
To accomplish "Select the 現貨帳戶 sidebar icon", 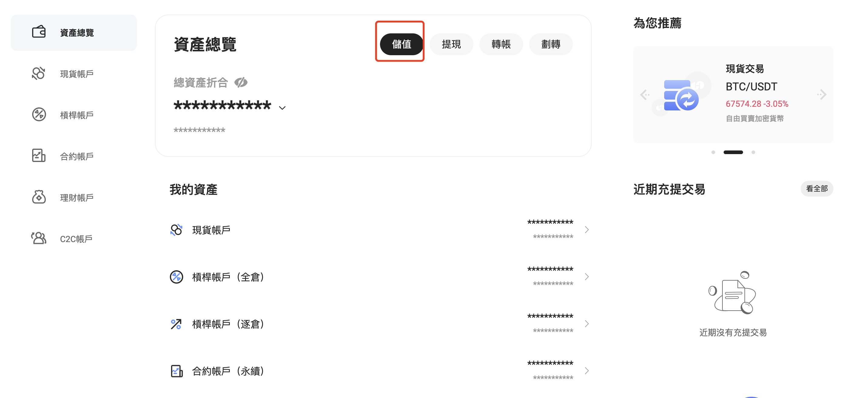I will [x=39, y=73].
